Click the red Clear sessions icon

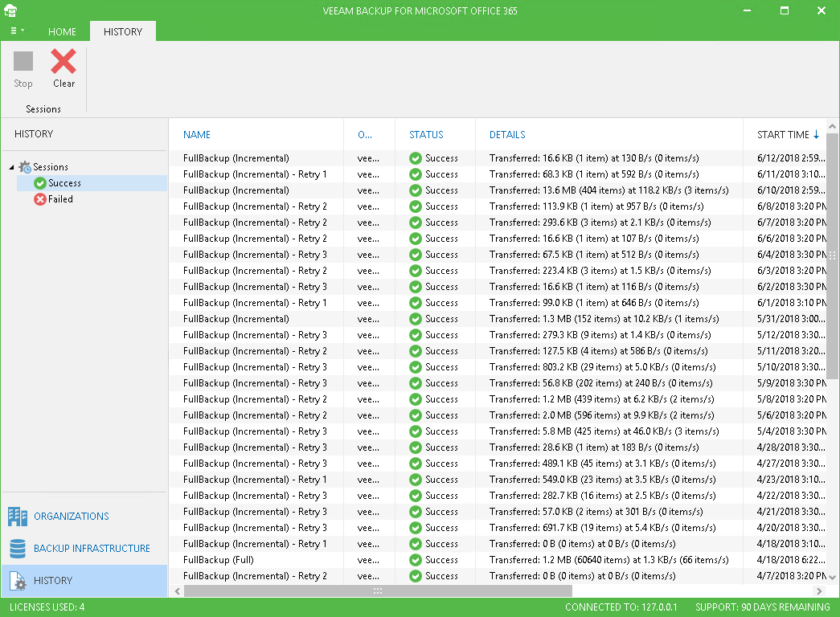64,61
